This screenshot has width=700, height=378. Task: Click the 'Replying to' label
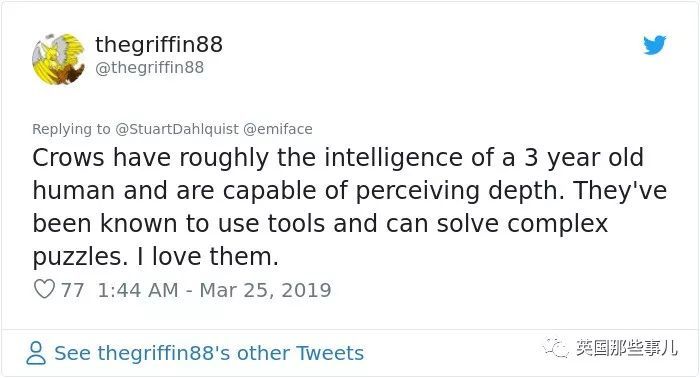pos(71,129)
